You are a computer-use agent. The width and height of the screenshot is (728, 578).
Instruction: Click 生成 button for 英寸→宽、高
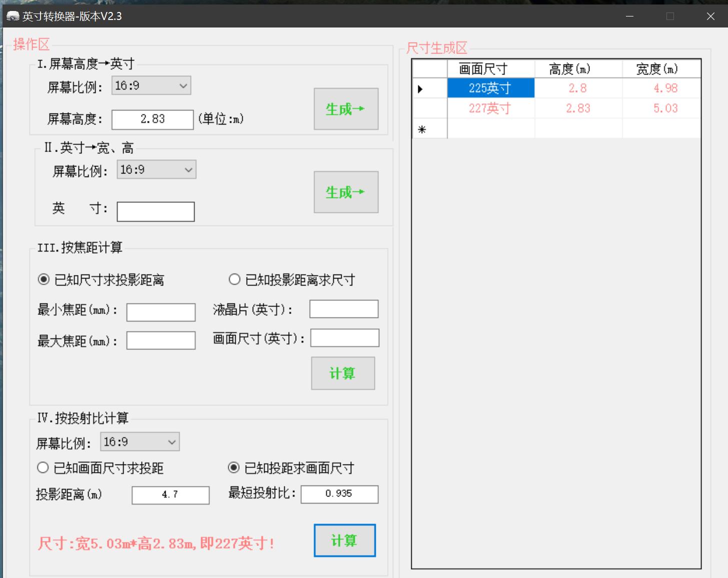click(x=346, y=192)
